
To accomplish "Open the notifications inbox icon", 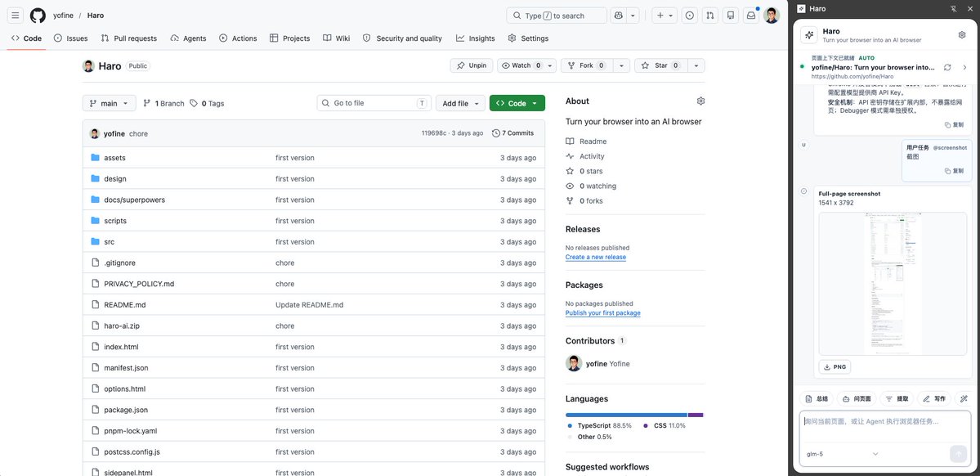I will coord(751,15).
